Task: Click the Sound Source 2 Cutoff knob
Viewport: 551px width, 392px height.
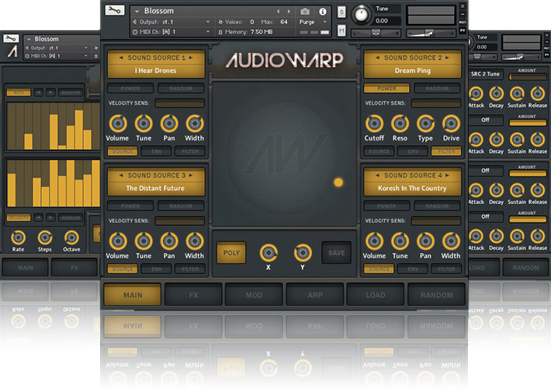Action: click(374, 123)
